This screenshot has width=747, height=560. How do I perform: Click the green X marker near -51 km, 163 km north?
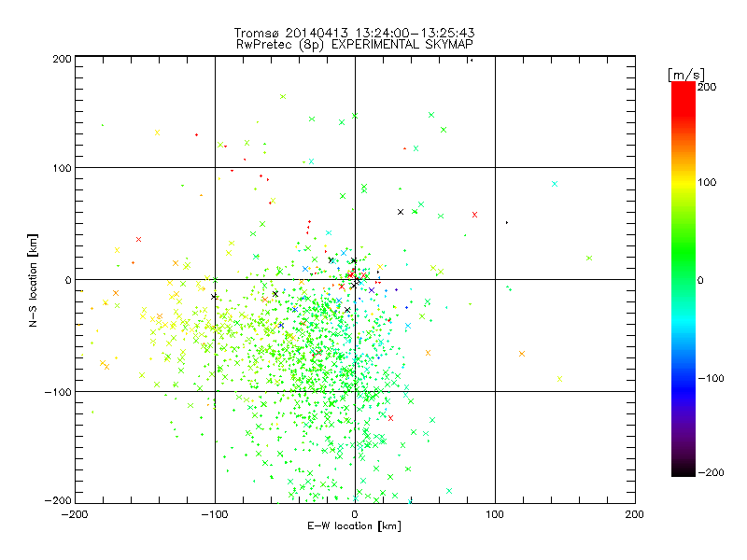coord(283,97)
